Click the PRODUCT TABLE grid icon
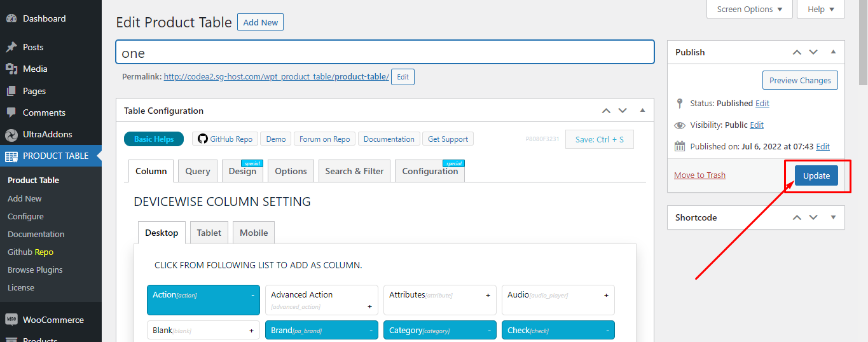The image size is (868, 342). coord(11,156)
